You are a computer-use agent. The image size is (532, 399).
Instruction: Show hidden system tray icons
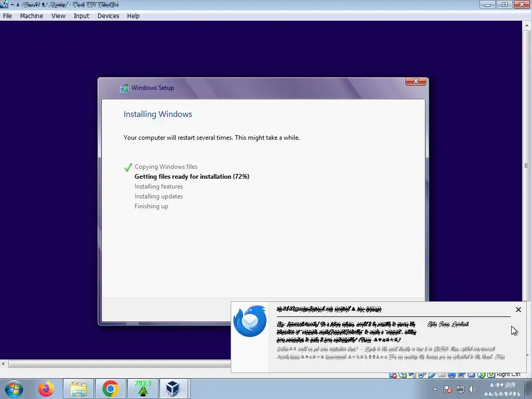(x=435, y=389)
